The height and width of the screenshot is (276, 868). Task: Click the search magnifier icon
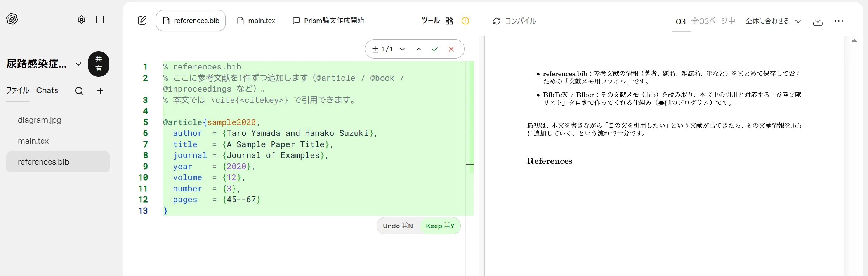pyautogui.click(x=79, y=91)
